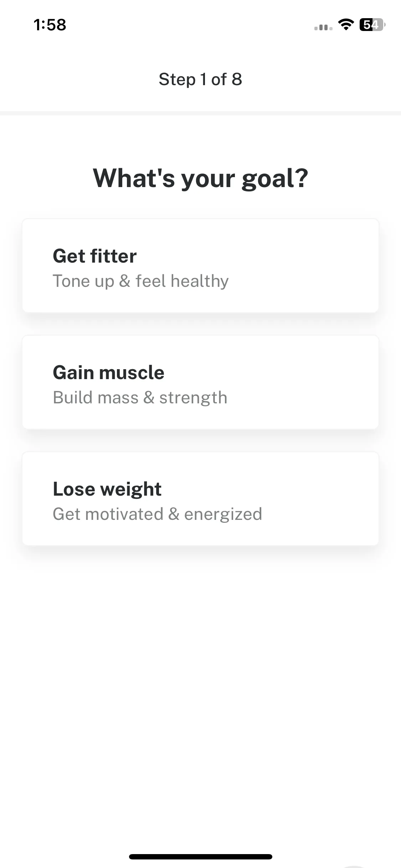Tap the 'Get fitter' title text
This screenshot has width=401, height=868.
[94, 256]
